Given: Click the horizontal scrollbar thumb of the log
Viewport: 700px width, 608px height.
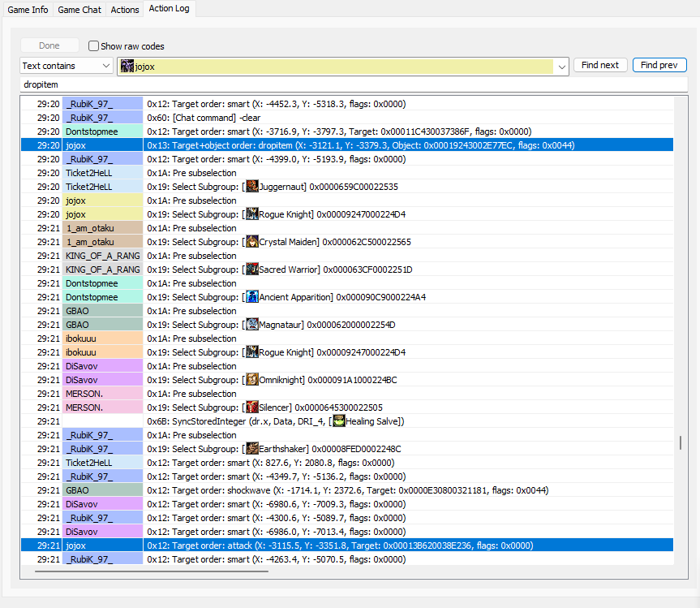Looking at the screenshot, I should 152,571.
